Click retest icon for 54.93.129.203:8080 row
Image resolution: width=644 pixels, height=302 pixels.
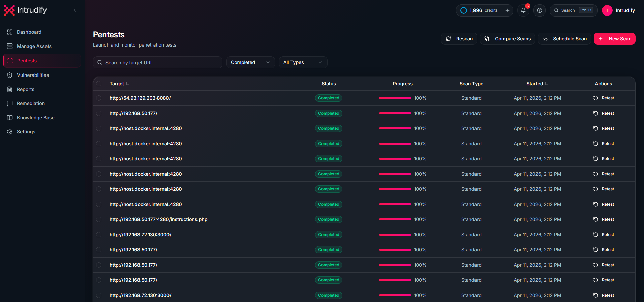pyautogui.click(x=596, y=98)
